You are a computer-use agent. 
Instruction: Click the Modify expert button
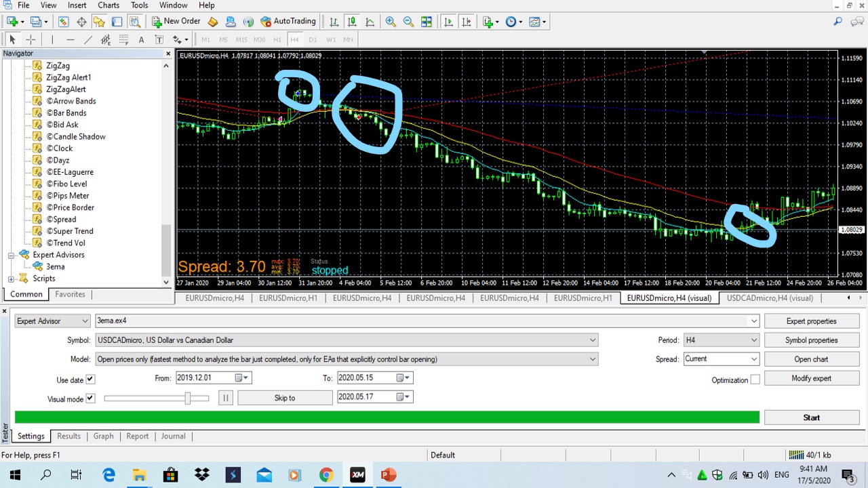811,378
